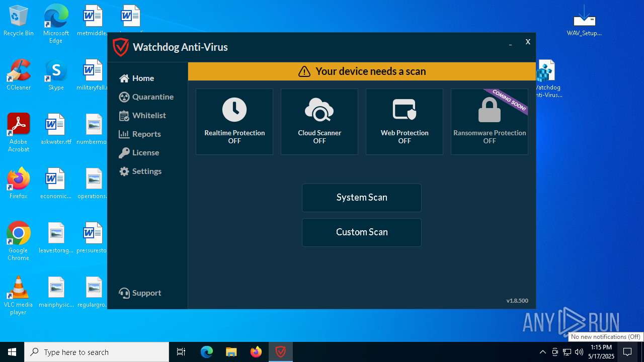Screen dimensions: 644x362
Task: Click the taskbar search box
Action: [x=97, y=352]
